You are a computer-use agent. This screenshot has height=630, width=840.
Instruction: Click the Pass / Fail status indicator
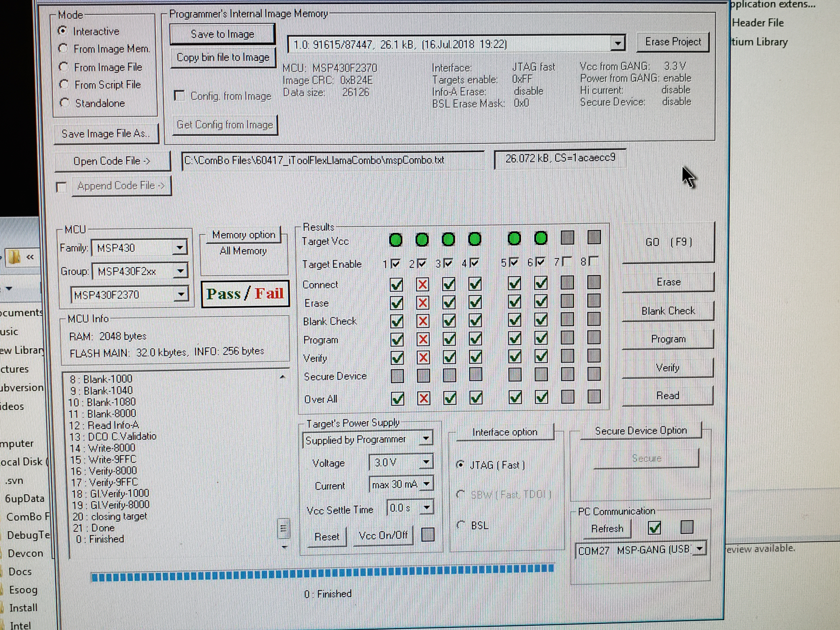pos(245,294)
